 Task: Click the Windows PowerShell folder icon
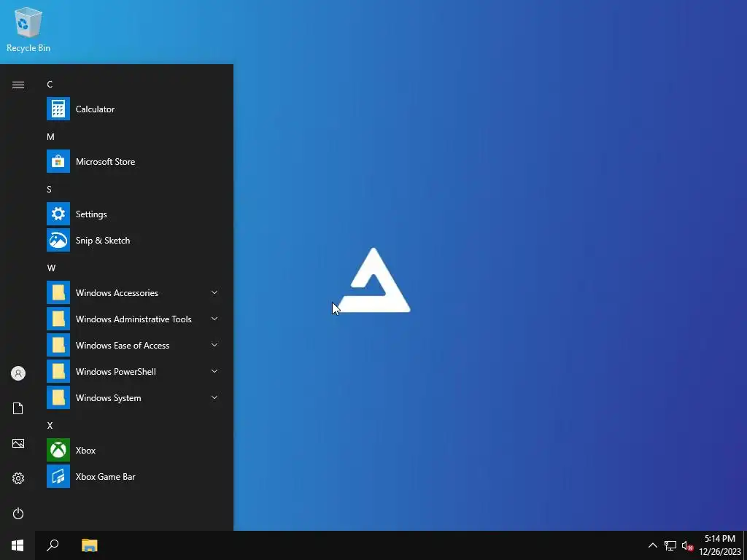pos(58,371)
